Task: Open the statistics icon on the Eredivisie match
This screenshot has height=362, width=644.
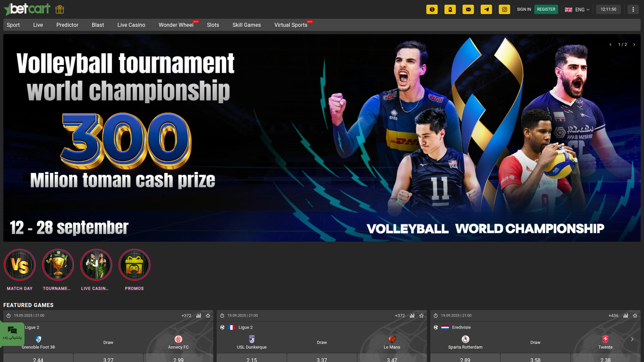Action: [x=625, y=315]
